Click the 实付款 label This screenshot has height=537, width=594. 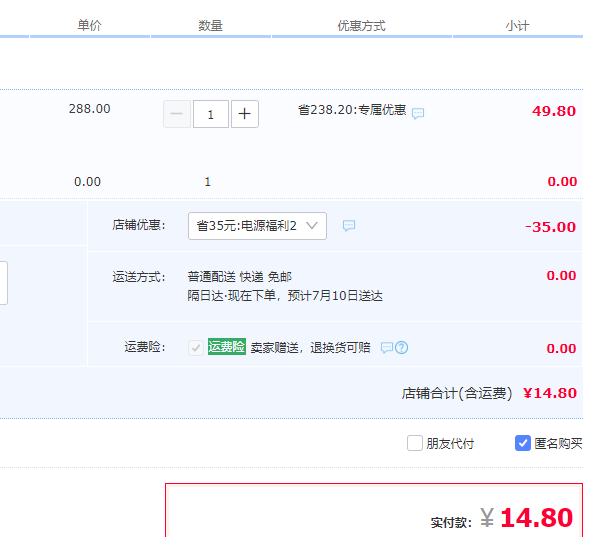[x=451, y=522]
